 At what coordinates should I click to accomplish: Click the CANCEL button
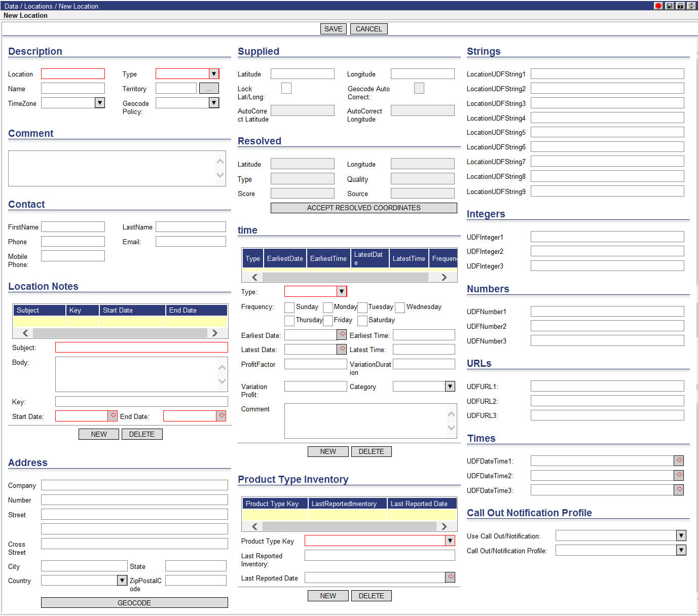coord(369,29)
